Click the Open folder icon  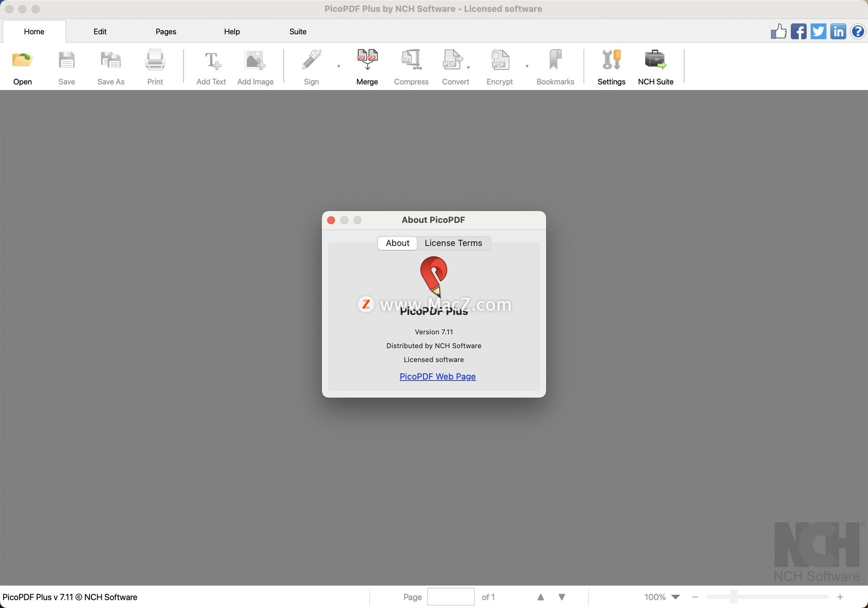[22, 60]
